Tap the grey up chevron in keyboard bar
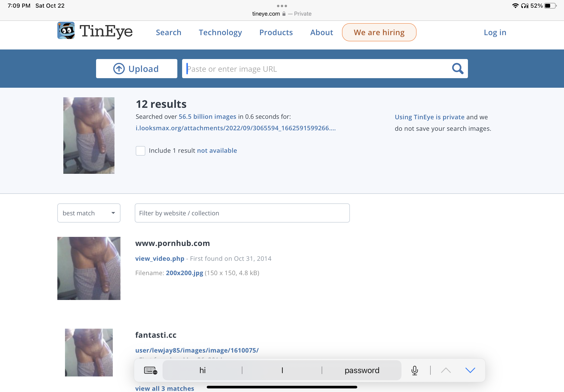This screenshot has width=564, height=392. coord(446,370)
